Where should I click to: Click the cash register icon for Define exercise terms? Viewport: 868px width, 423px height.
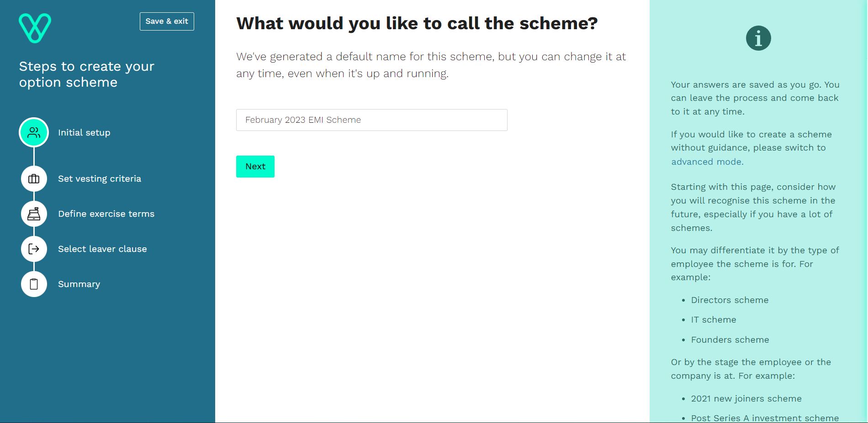pyautogui.click(x=34, y=214)
